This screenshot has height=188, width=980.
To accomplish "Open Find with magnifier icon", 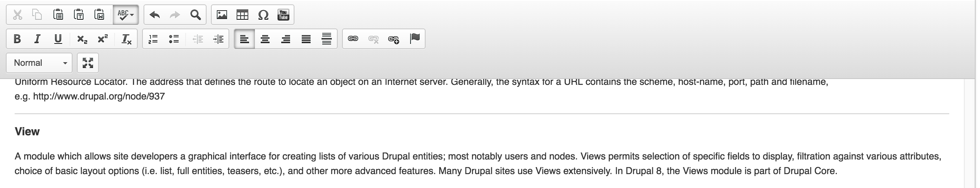I will tap(196, 15).
